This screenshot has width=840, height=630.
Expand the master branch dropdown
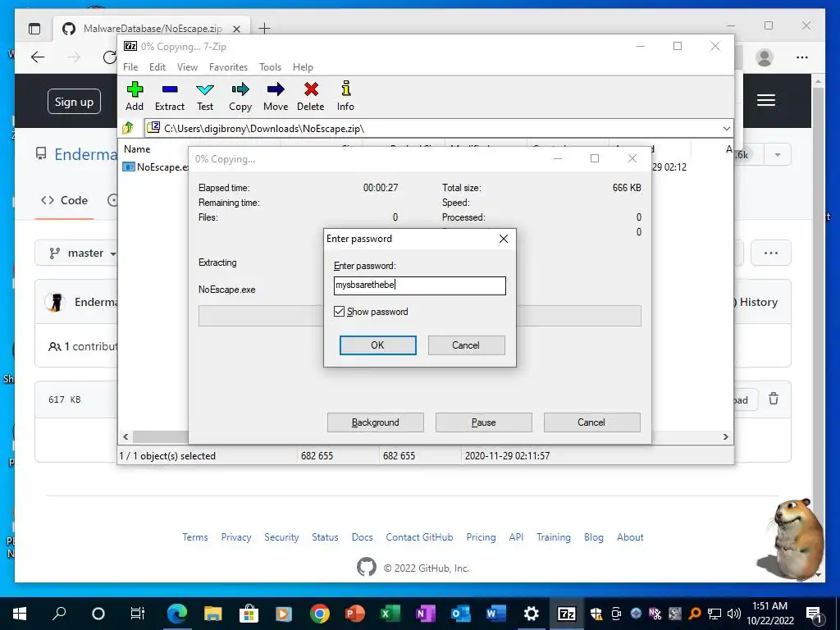pyautogui.click(x=76, y=253)
